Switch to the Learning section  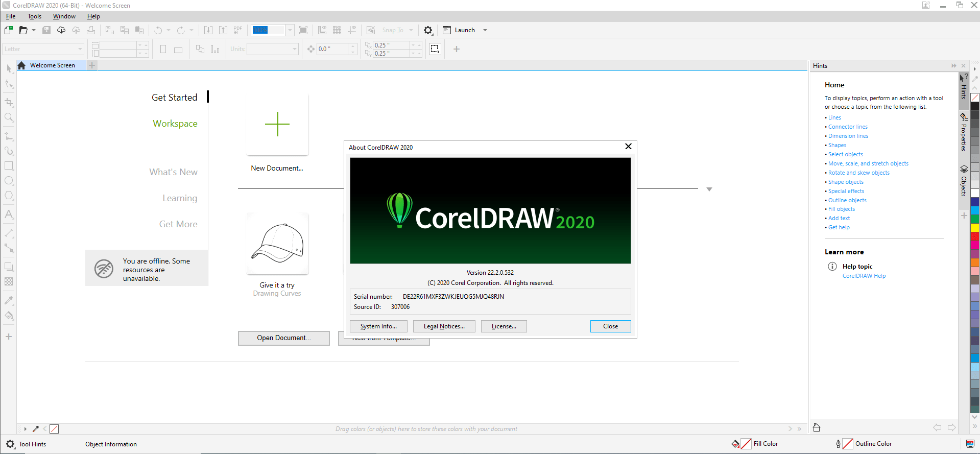point(180,198)
